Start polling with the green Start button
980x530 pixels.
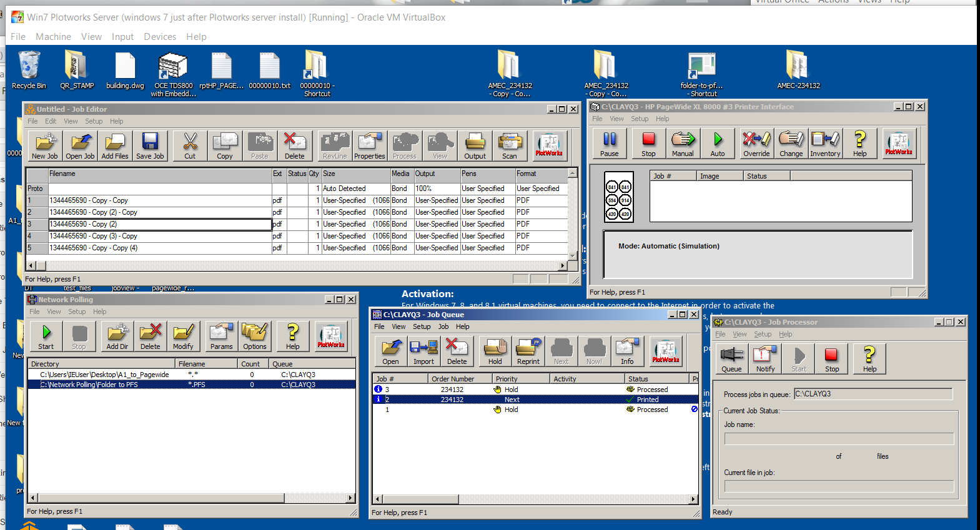click(46, 336)
